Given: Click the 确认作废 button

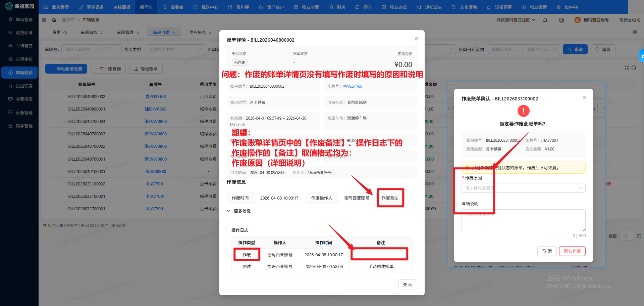Looking at the screenshot, I should pos(572,251).
